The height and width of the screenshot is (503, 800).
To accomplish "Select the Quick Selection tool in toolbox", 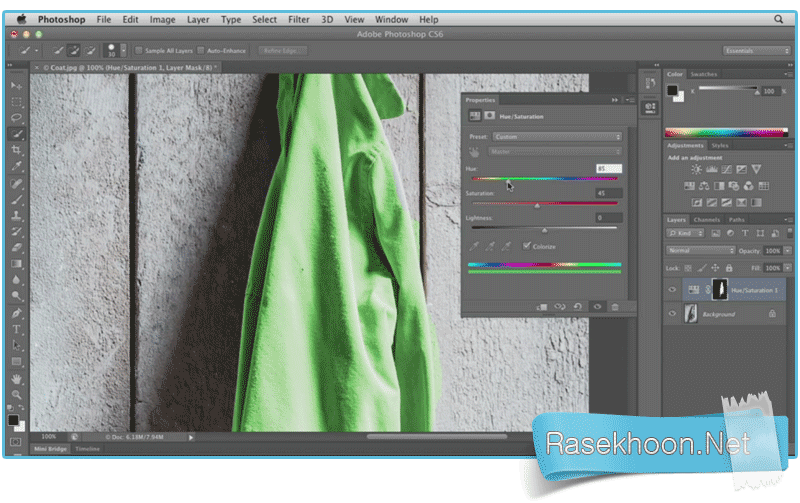I will coord(16,134).
